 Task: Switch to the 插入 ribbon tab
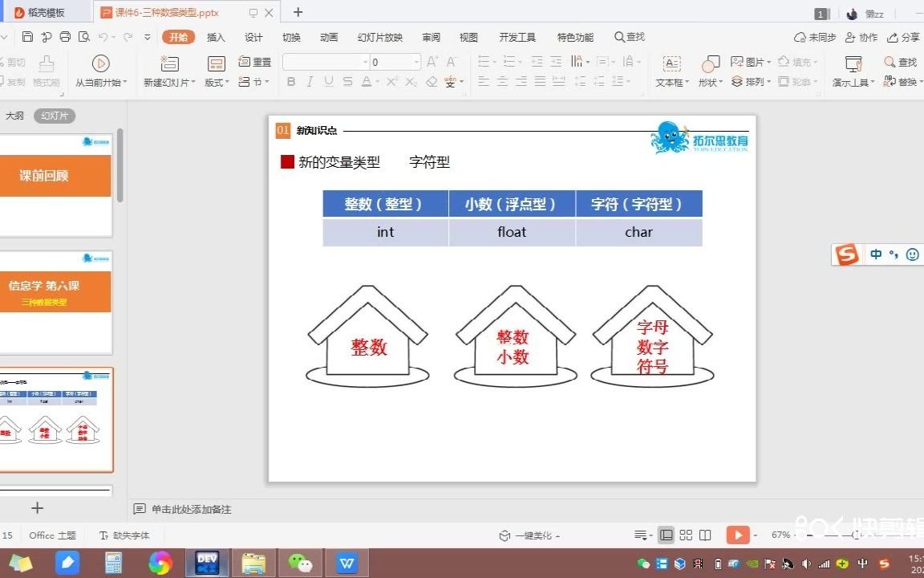pyautogui.click(x=214, y=36)
